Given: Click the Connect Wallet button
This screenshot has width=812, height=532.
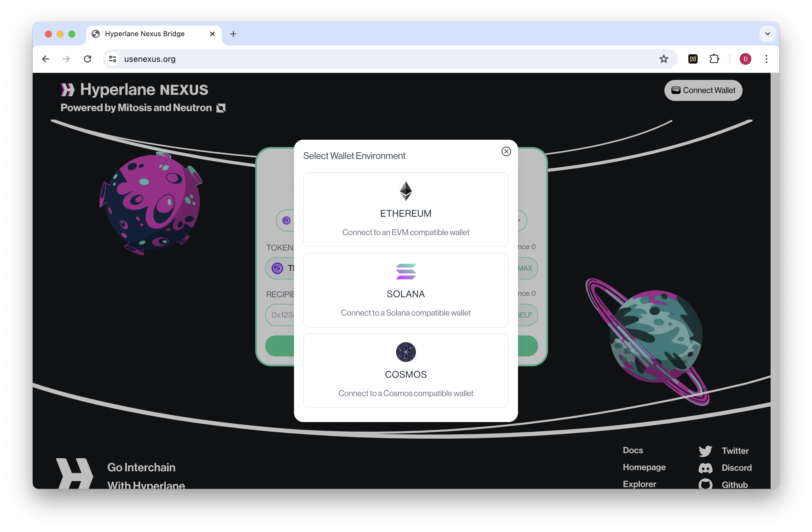Looking at the screenshot, I should point(703,90).
